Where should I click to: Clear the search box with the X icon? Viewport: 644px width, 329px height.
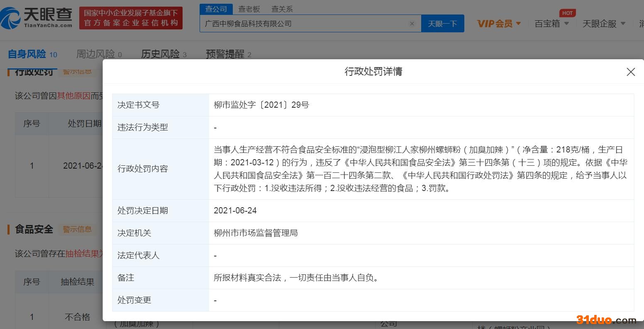[x=412, y=24]
